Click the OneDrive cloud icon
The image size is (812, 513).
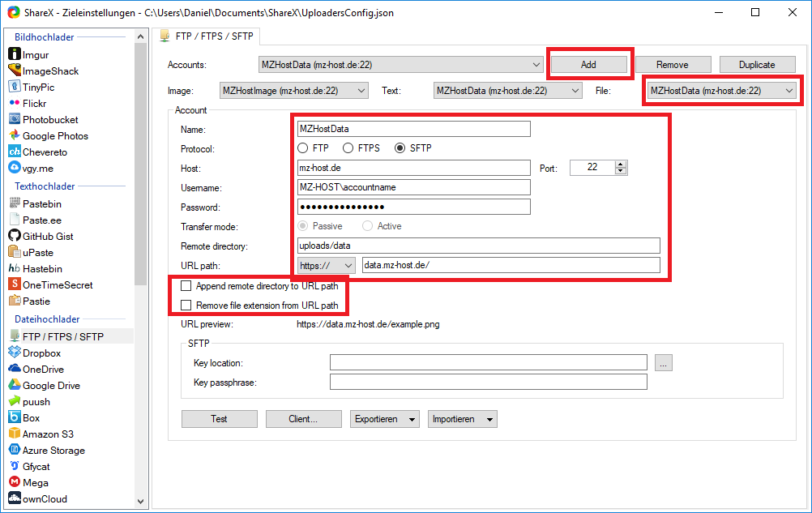click(15, 369)
